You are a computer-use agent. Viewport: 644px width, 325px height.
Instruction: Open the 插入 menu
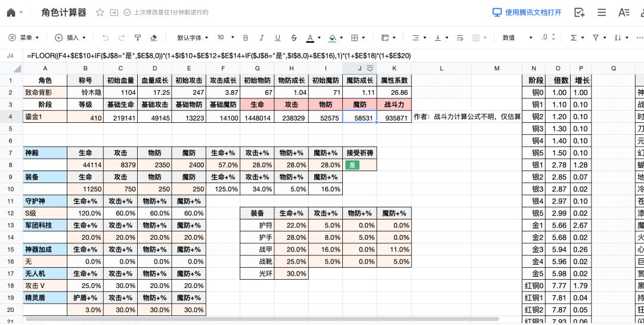70,38
